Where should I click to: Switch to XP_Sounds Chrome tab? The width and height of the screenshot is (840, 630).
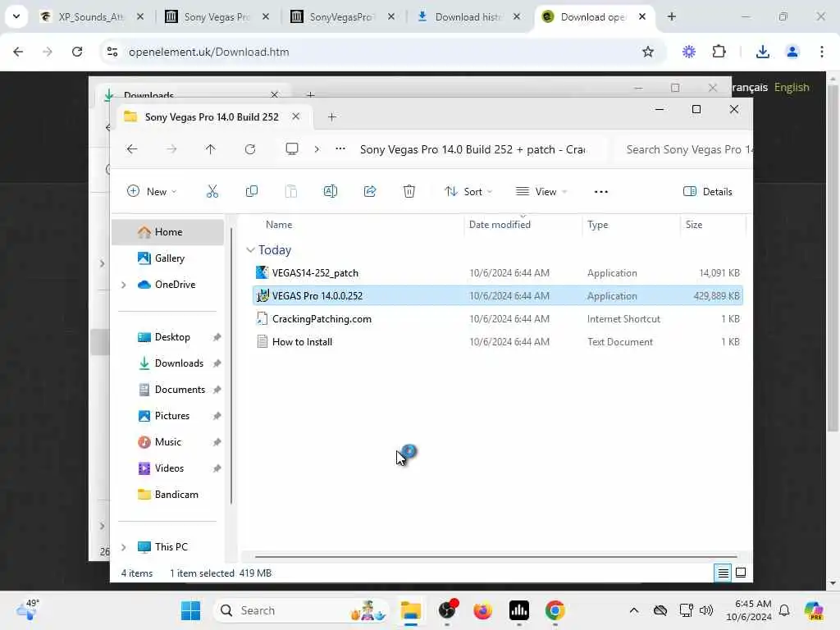(92, 16)
